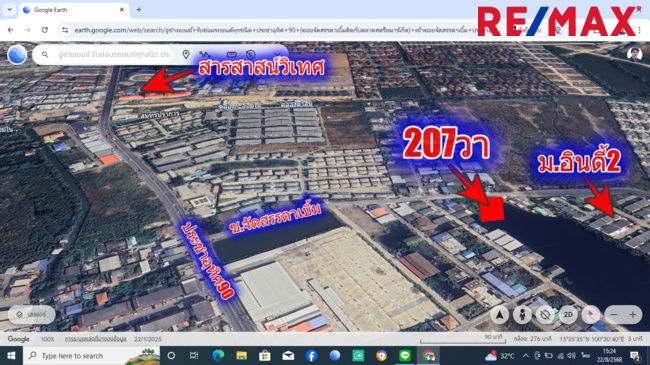Go back in browser history
Screen dimensions: 650x365
(11, 30)
